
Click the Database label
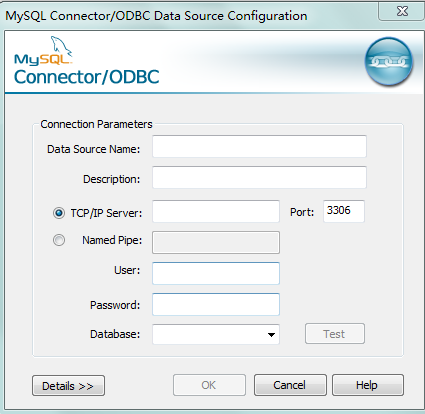[115, 334]
